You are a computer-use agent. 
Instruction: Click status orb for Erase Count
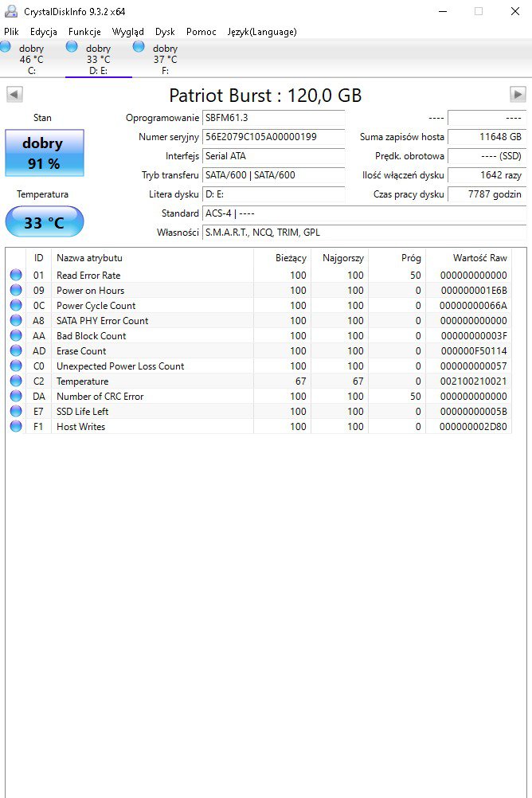point(16,350)
